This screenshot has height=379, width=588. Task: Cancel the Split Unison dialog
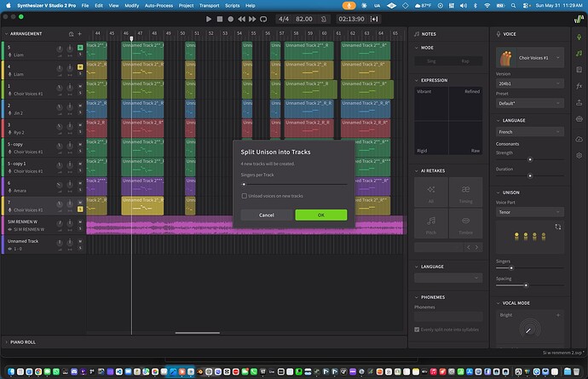(267, 215)
